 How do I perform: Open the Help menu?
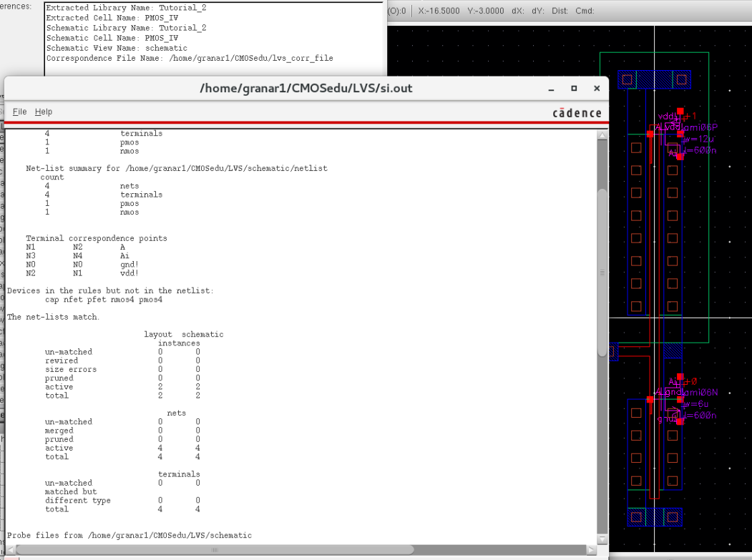tap(44, 112)
